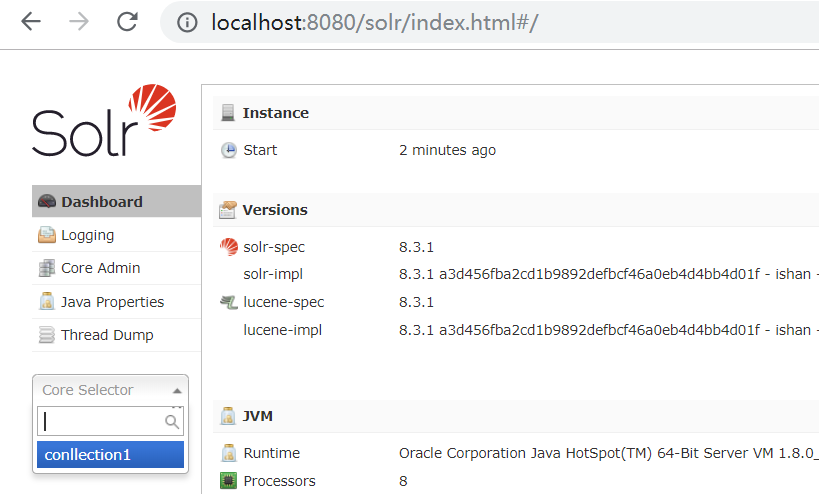Click the Core Admin server icon
Image resolution: width=819 pixels, height=494 pixels.
tap(47, 269)
